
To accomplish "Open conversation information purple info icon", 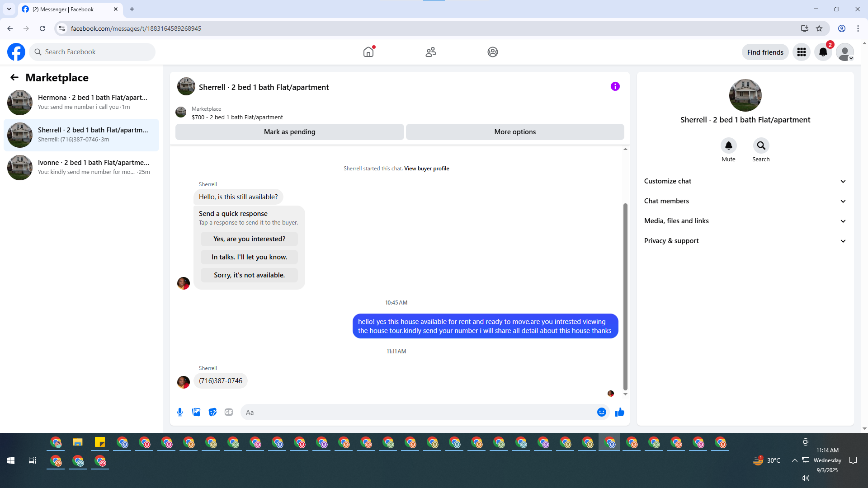I will [x=615, y=86].
